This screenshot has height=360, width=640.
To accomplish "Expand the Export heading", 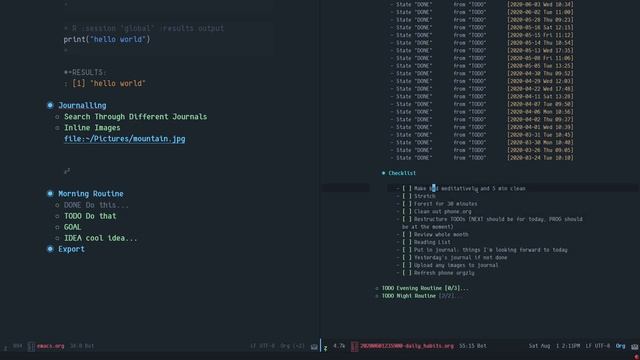I will pos(71,249).
